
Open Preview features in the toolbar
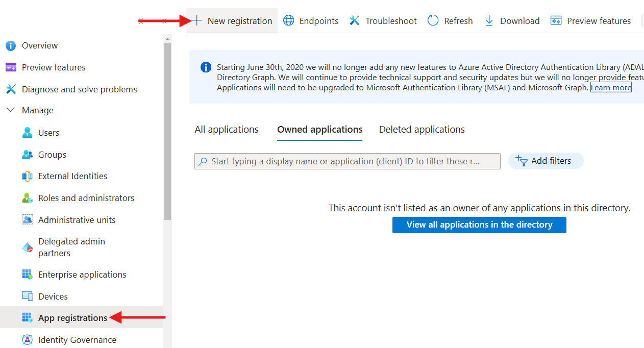point(590,21)
